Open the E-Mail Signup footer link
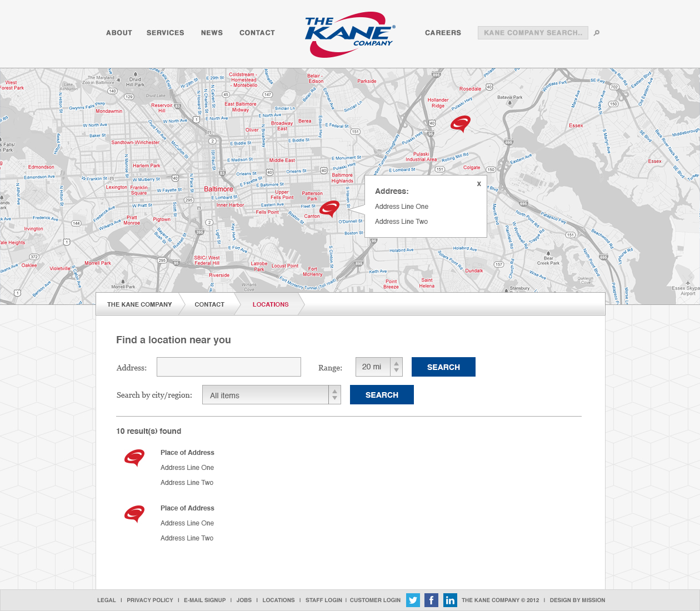 coord(205,600)
